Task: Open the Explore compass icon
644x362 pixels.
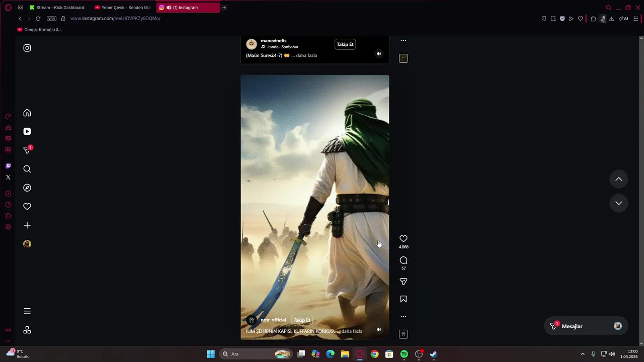Action: (x=27, y=188)
